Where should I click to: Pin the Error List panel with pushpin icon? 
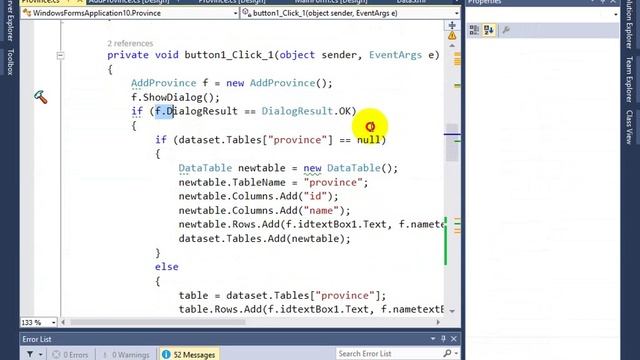click(443, 339)
